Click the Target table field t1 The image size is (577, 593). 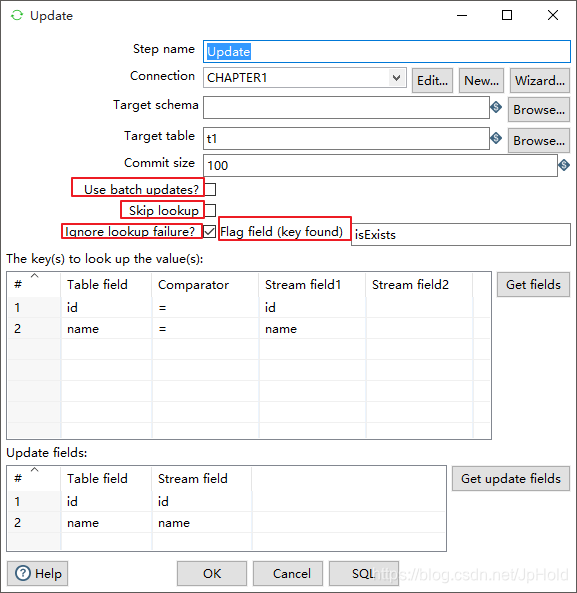[346, 138]
